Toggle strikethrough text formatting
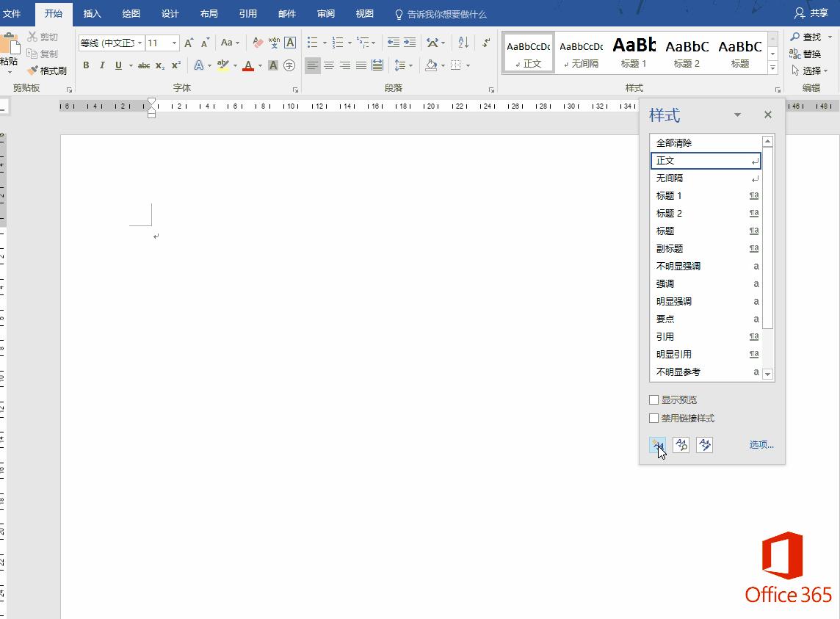840x619 pixels. point(144,65)
